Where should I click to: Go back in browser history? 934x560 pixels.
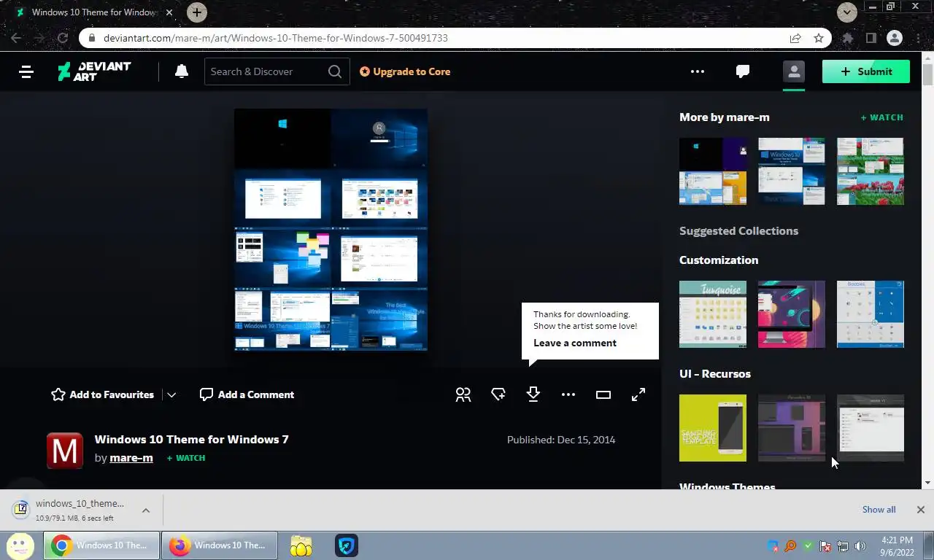[16, 38]
